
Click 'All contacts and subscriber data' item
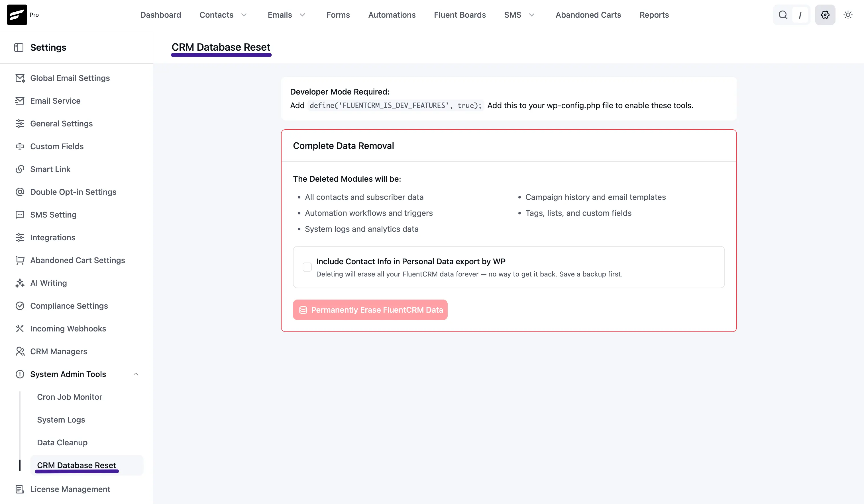point(364,197)
